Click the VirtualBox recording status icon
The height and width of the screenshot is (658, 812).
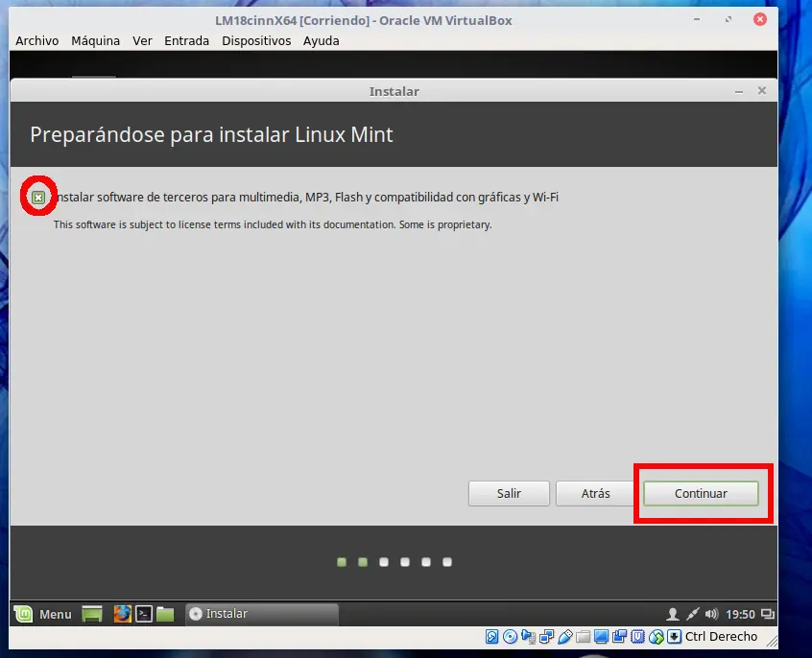[619, 637]
